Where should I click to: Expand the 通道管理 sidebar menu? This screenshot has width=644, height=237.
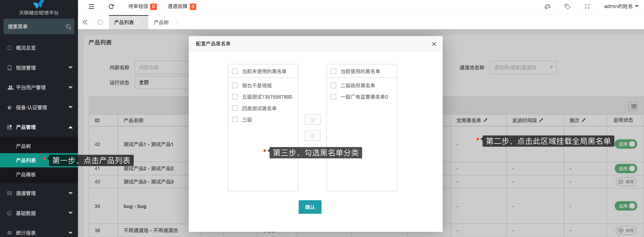coord(39,193)
